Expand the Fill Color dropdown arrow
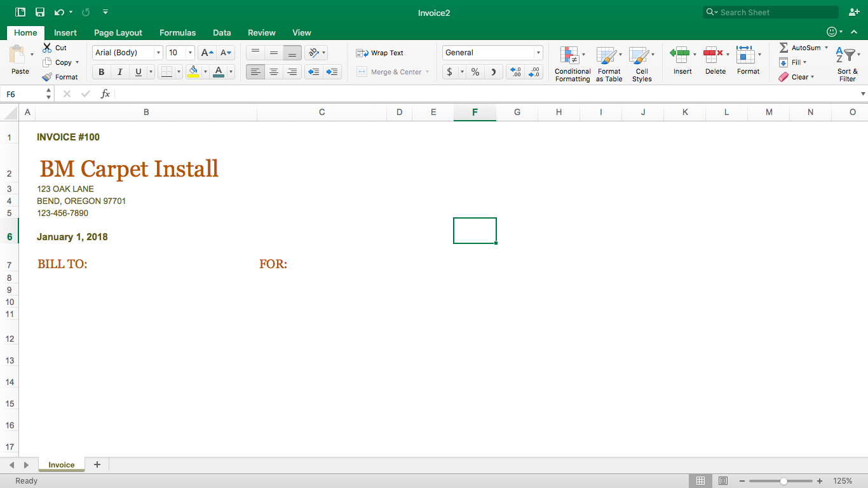Viewport: 868px width, 488px height. (205, 72)
